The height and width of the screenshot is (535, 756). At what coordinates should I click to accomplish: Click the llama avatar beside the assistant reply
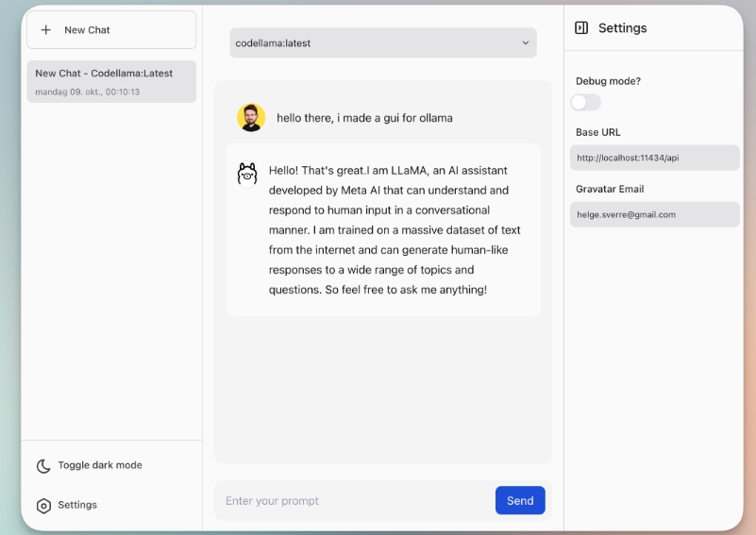[247, 174]
